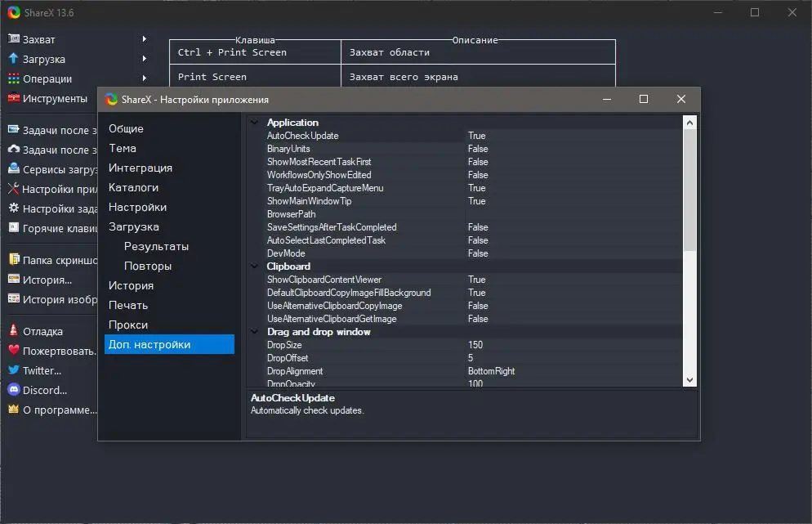Expand the Операции submenu arrow
Viewport: 812px width, 524px height.
[x=144, y=78]
